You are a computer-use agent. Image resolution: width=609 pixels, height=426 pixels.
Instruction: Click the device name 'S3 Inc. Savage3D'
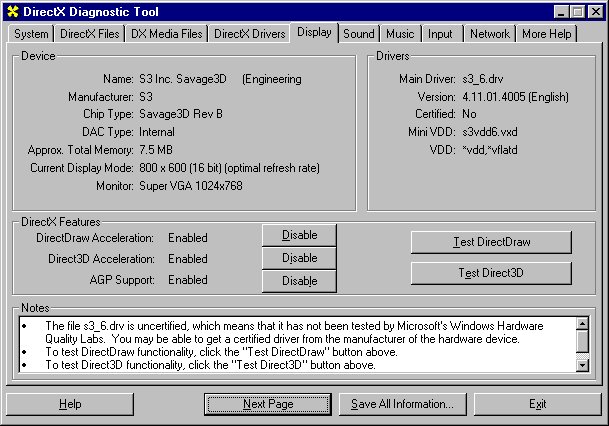[x=183, y=79]
